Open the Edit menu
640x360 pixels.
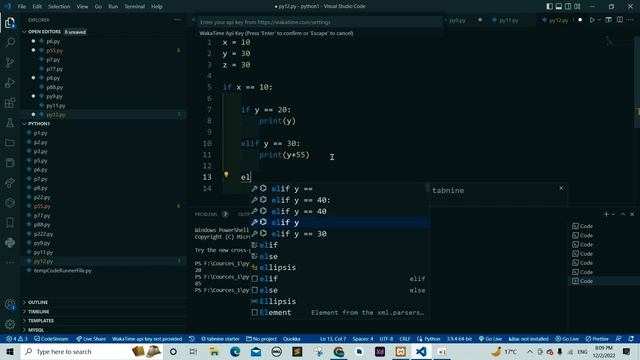click(x=37, y=7)
